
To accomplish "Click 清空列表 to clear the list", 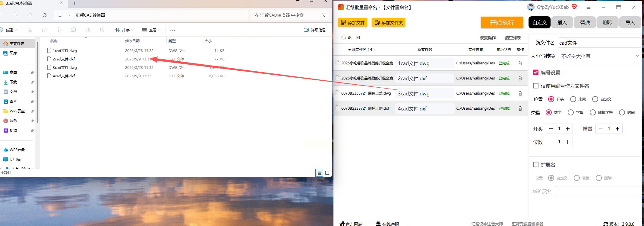I will [513, 38].
